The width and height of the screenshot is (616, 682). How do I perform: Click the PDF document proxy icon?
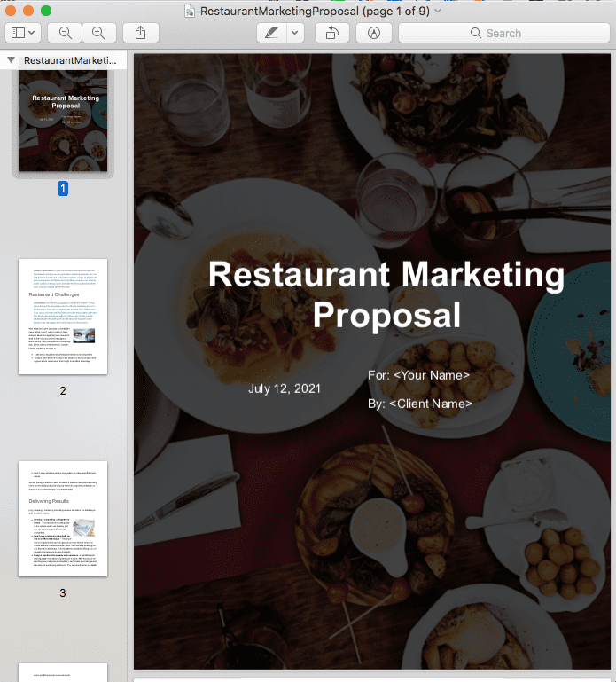[x=190, y=11]
